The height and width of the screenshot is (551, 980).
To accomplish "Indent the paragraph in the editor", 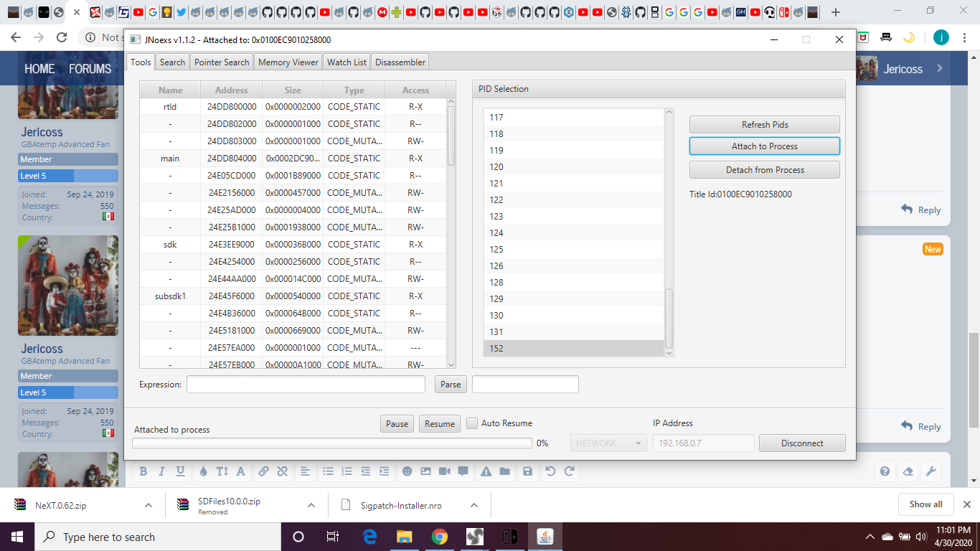I will point(384,471).
